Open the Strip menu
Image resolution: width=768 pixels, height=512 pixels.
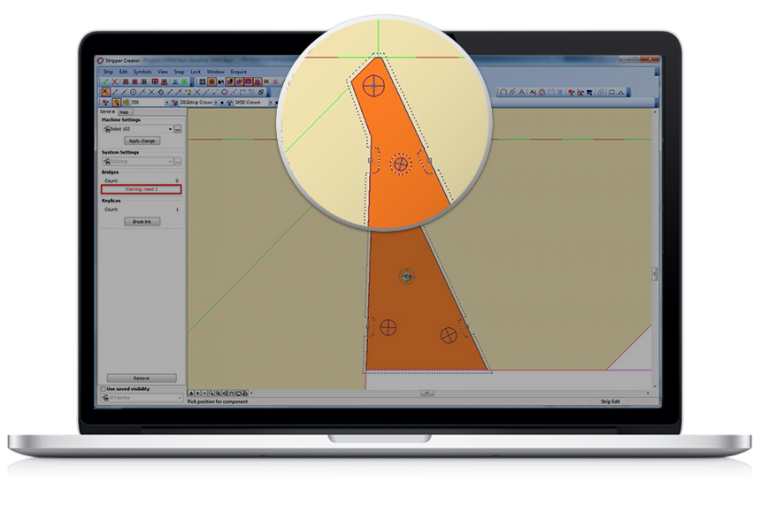108,72
